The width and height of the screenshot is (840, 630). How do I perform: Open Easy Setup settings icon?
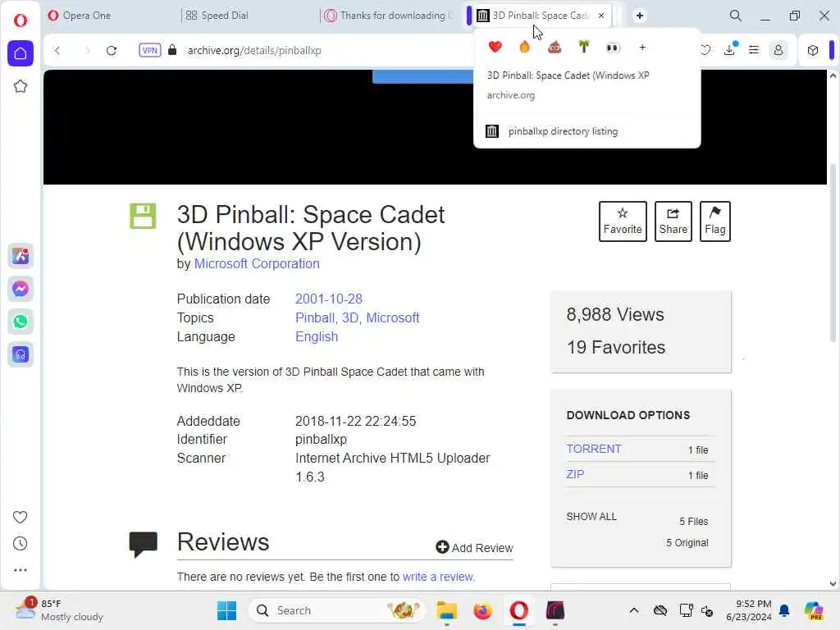753,50
